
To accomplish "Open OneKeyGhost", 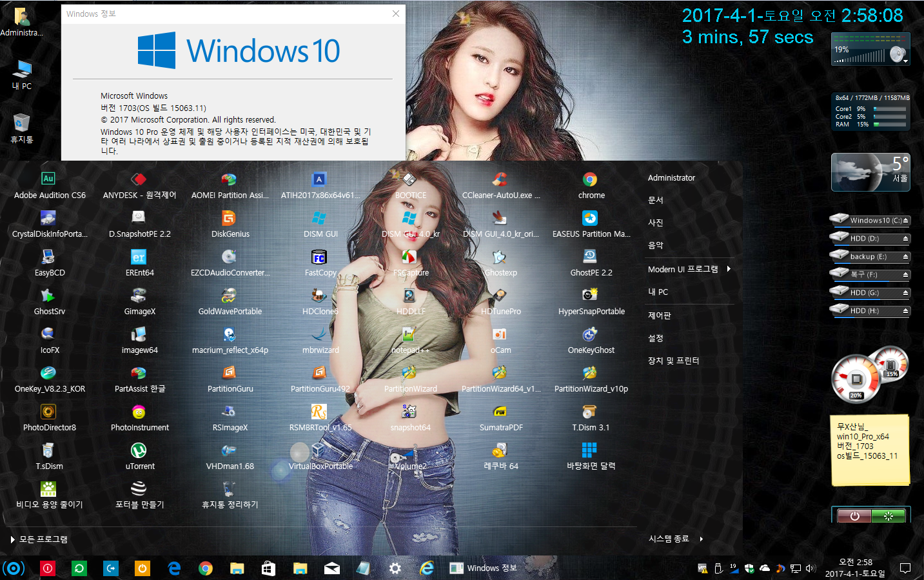I will point(591,341).
